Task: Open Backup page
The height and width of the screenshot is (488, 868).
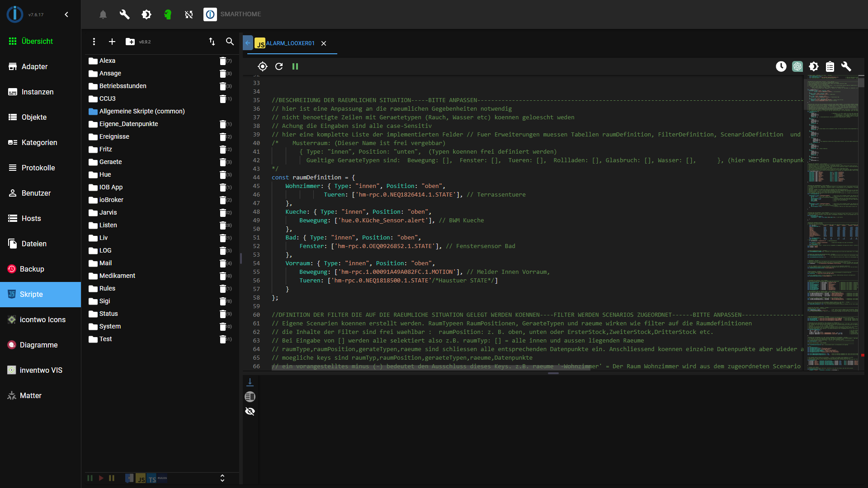Action: point(40,269)
